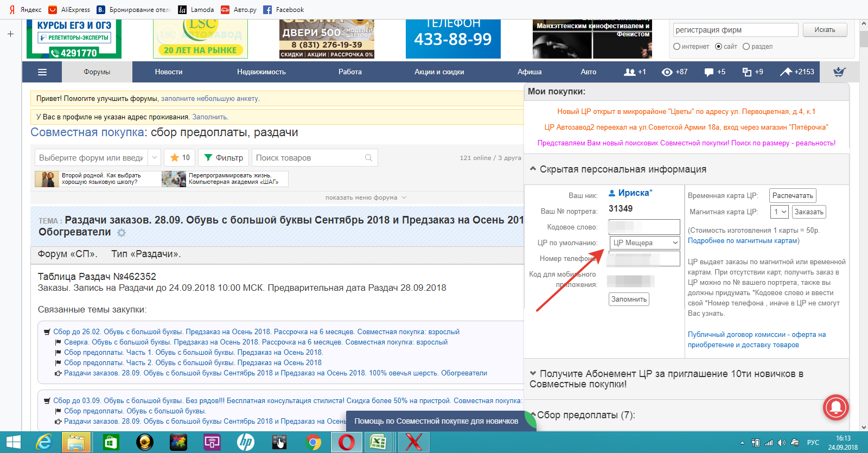868x453 pixels.
Task: Collapse "Скрытая персональная информация" section
Action: pos(533,169)
